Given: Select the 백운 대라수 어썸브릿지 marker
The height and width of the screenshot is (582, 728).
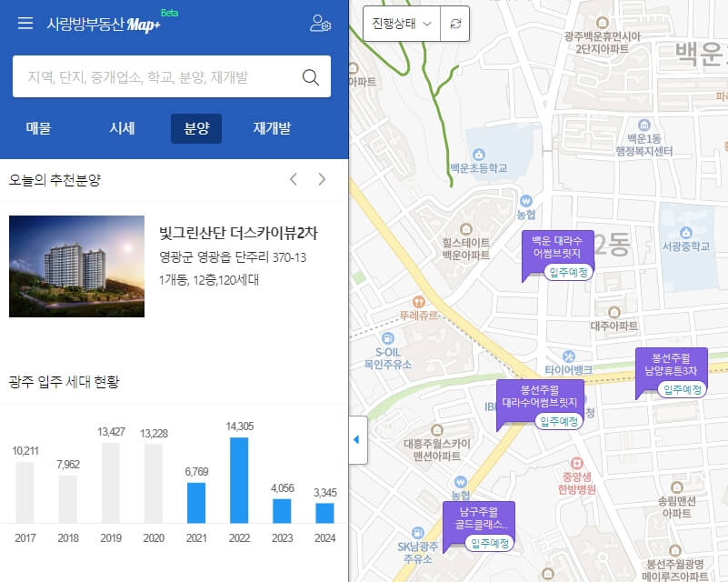Looking at the screenshot, I should pyautogui.click(x=557, y=255).
